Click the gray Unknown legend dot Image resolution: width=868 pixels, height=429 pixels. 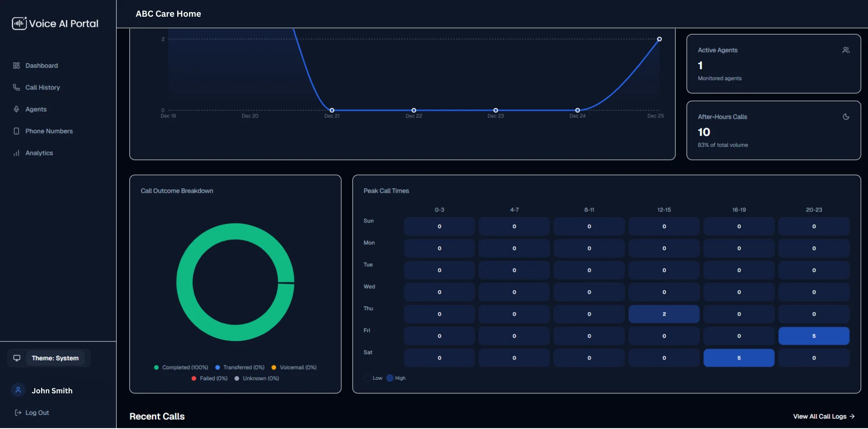tap(237, 378)
